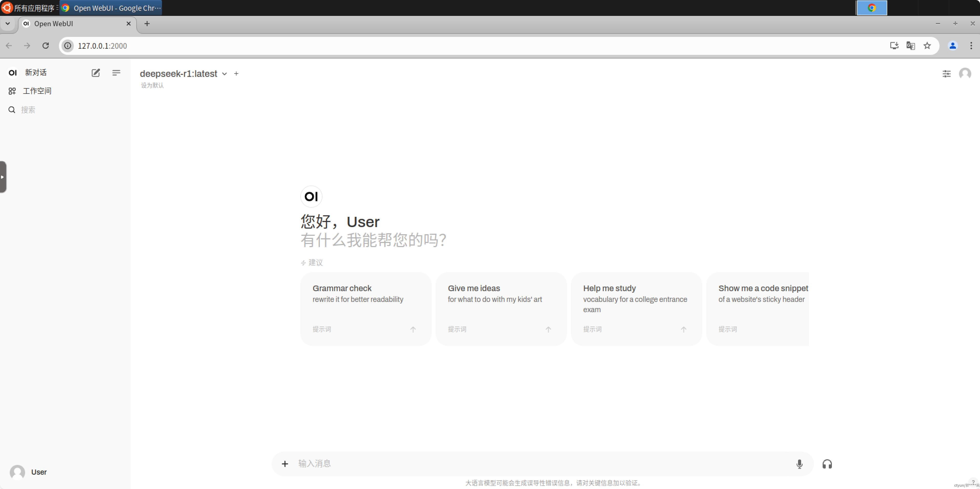This screenshot has width=980, height=489.
Task: Click the microphone voice input icon
Action: 799,464
